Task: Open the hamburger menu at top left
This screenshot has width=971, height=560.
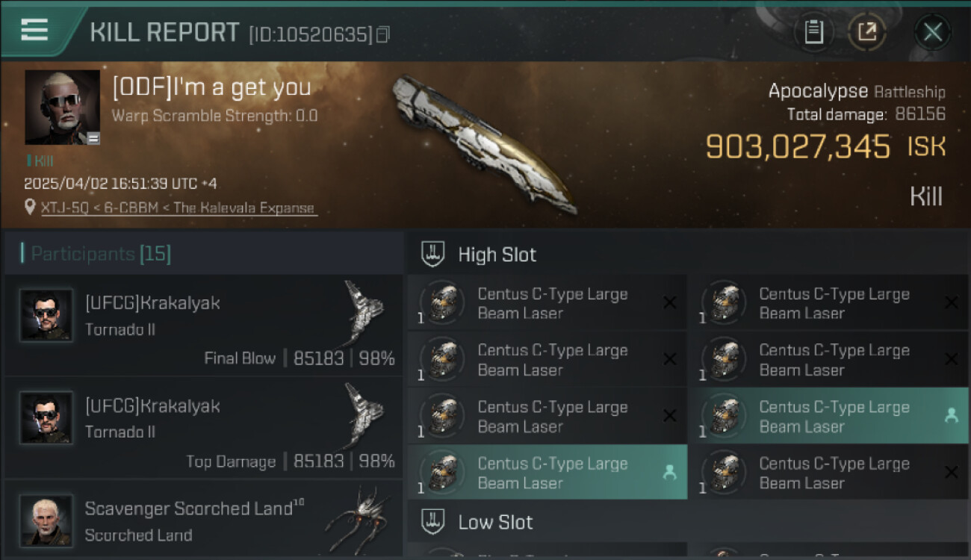Action: [x=34, y=30]
